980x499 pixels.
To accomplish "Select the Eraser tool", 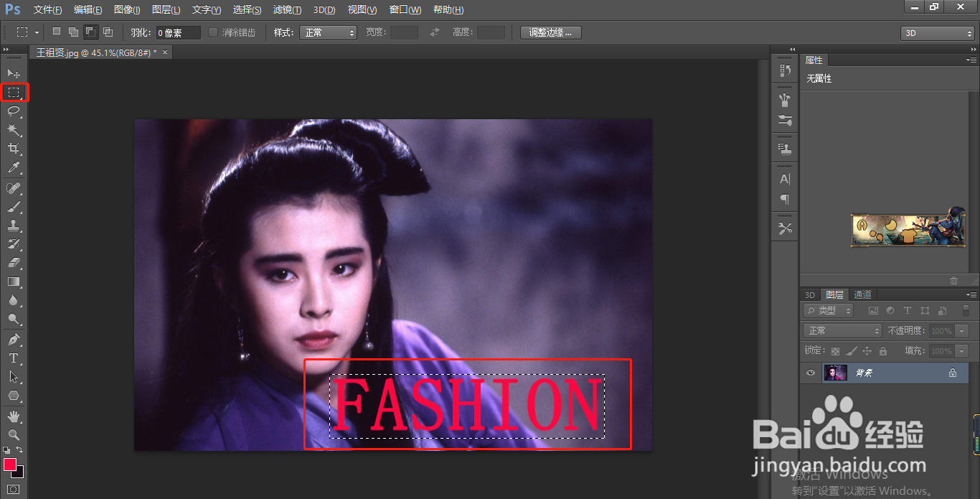I will [14, 263].
